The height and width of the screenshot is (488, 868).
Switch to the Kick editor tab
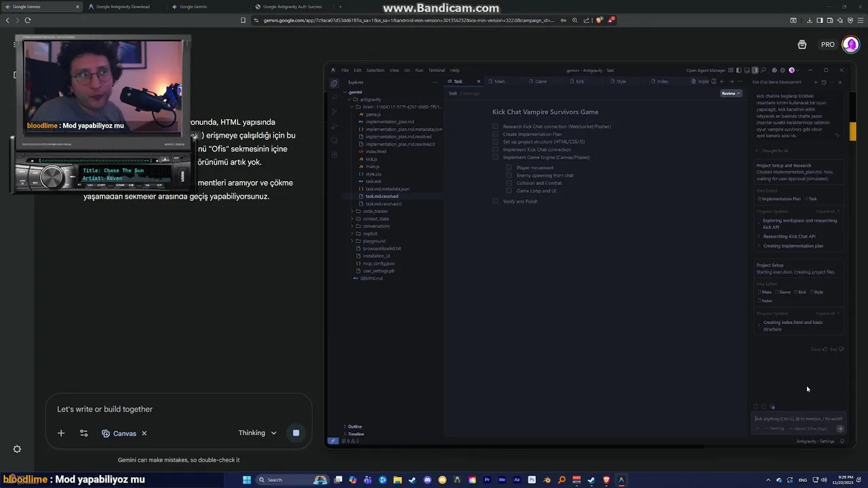(x=580, y=81)
